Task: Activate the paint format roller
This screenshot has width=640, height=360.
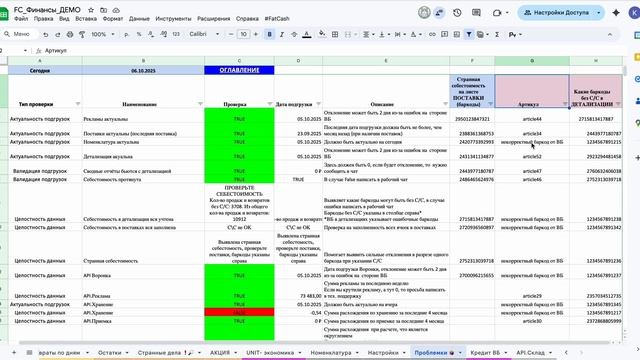Action: [82, 35]
